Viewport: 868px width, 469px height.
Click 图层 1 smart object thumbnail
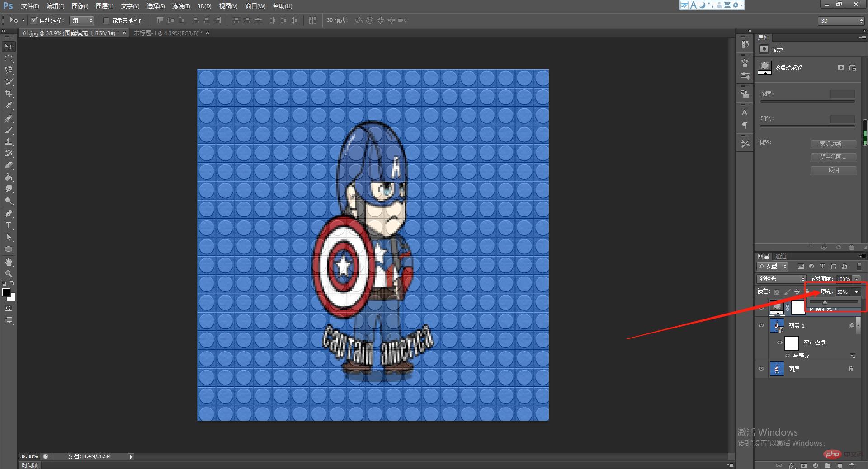pos(777,325)
